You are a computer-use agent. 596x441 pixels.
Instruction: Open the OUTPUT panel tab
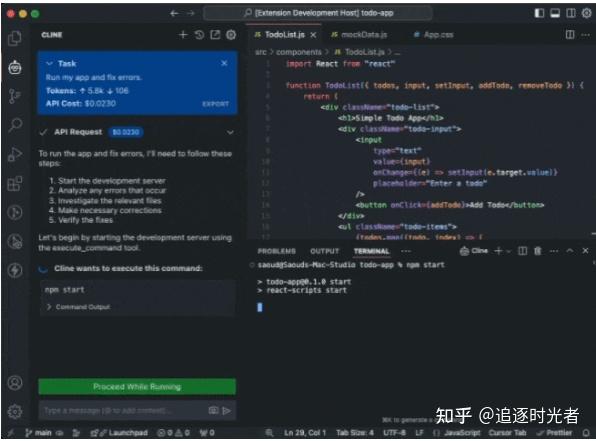[x=324, y=251]
